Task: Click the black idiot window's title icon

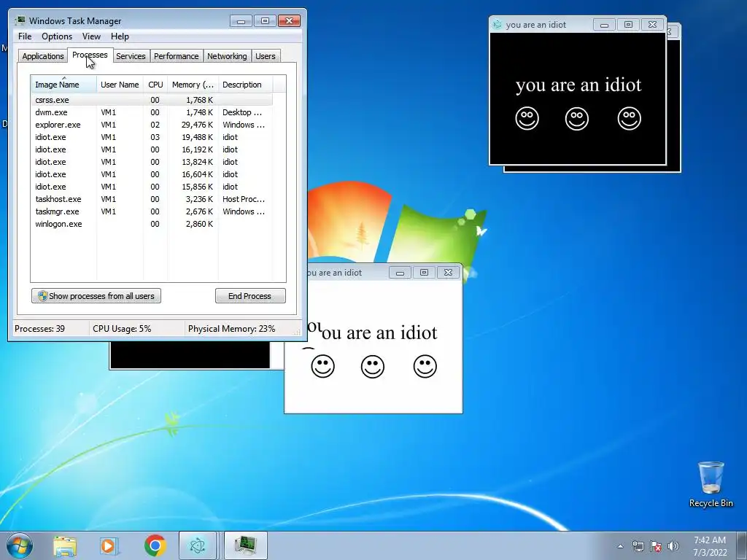Action: pyautogui.click(x=498, y=24)
